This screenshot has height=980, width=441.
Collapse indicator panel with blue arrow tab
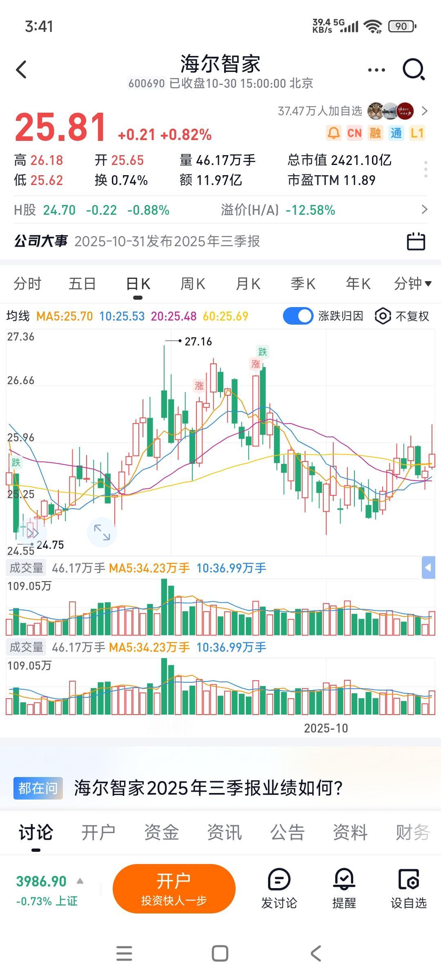(428, 568)
